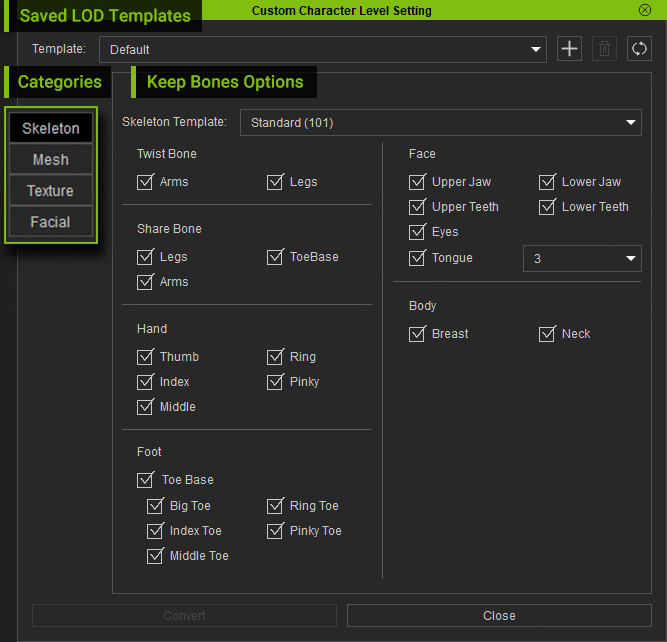This screenshot has height=642, width=667.
Task: Click the Close button
Action: 499,616
